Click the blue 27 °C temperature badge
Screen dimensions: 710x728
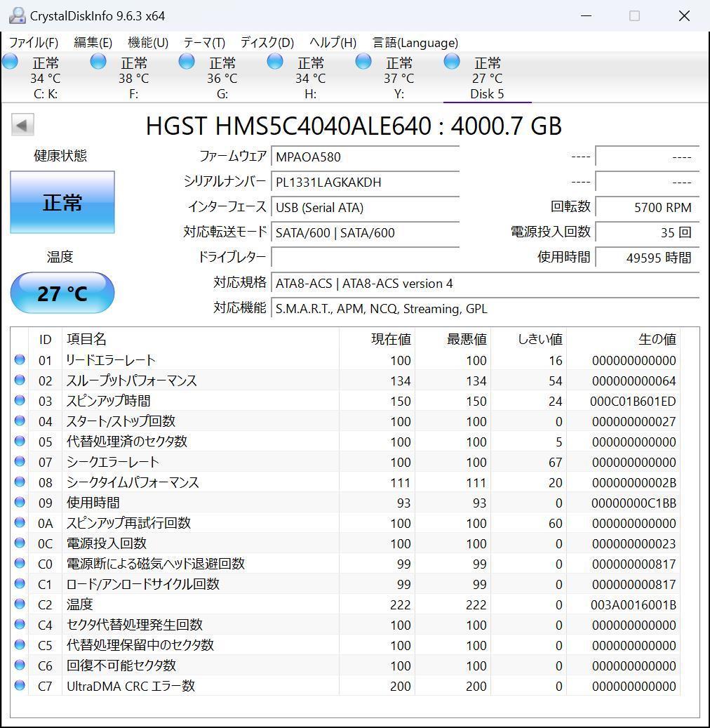[x=62, y=293]
